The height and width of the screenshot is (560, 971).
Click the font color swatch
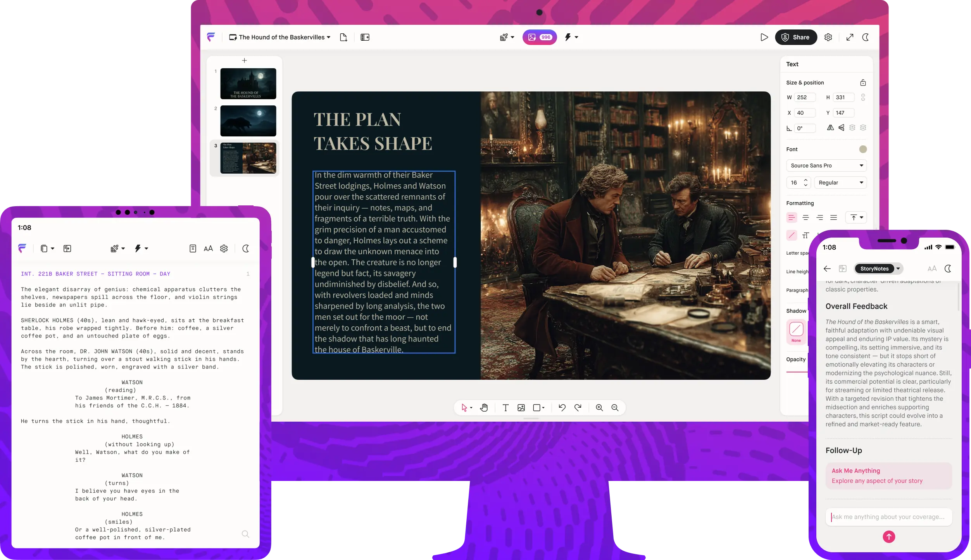(863, 149)
